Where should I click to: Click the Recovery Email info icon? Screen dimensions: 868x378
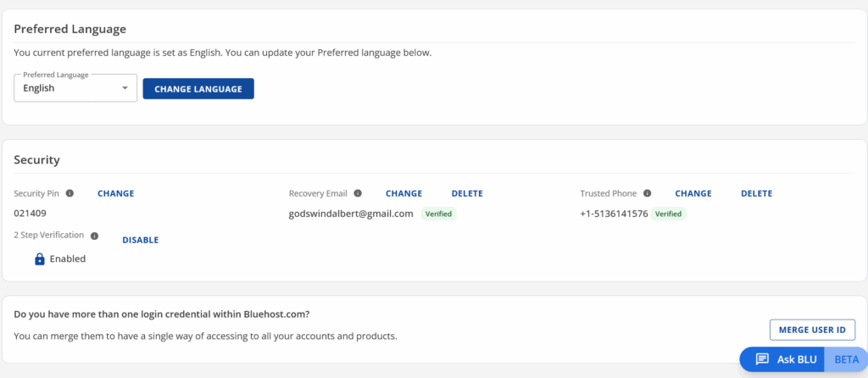tap(358, 193)
